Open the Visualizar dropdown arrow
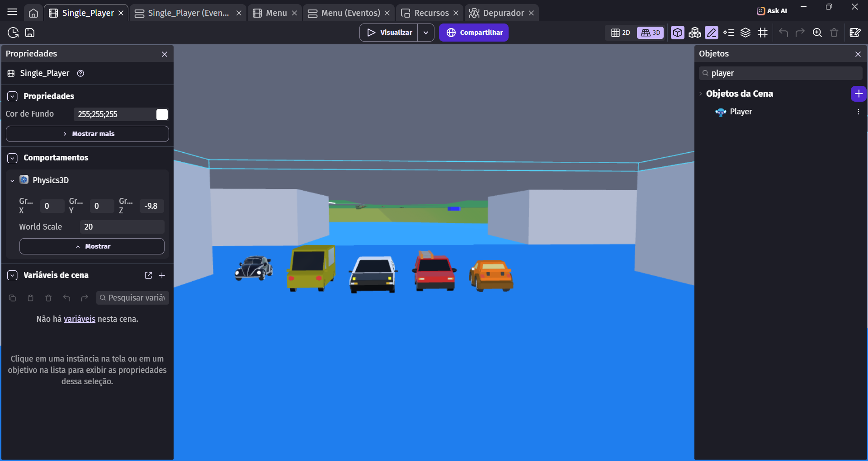This screenshot has height=461, width=868. coord(426,33)
